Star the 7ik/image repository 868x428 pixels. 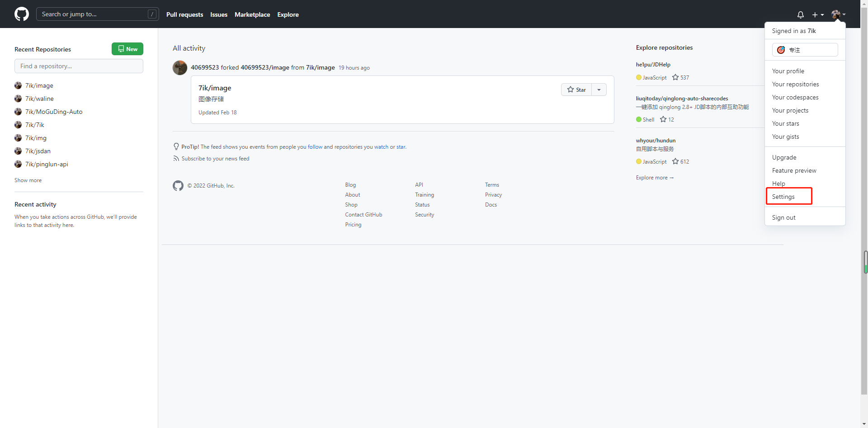[576, 89]
